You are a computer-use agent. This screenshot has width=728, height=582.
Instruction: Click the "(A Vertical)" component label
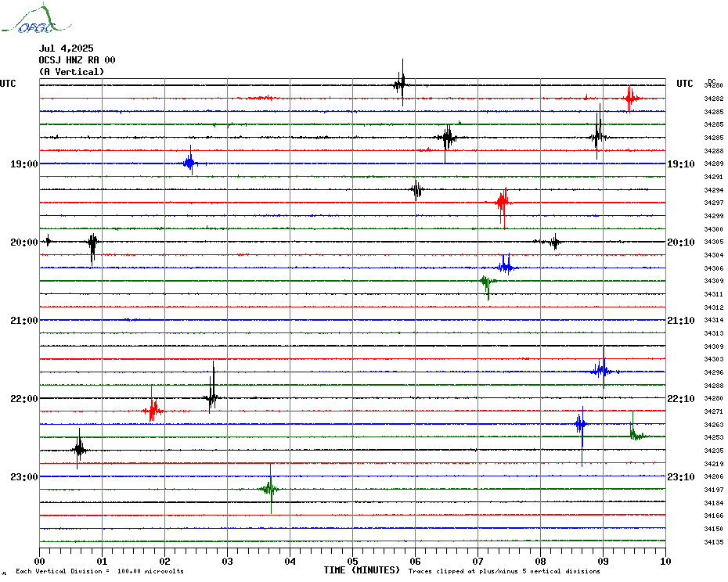click(71, 71)
